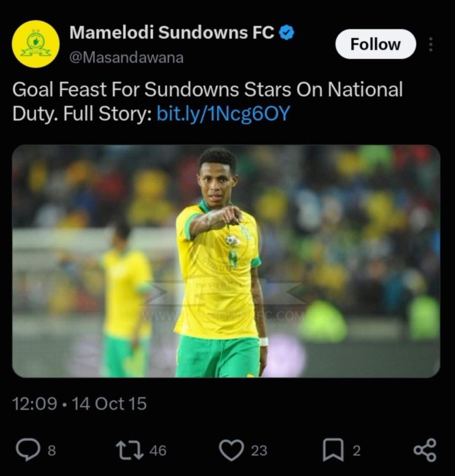Follow Mamelodi Sundowns FC
This screenshot has height=476, width=455.
[375, 44]
